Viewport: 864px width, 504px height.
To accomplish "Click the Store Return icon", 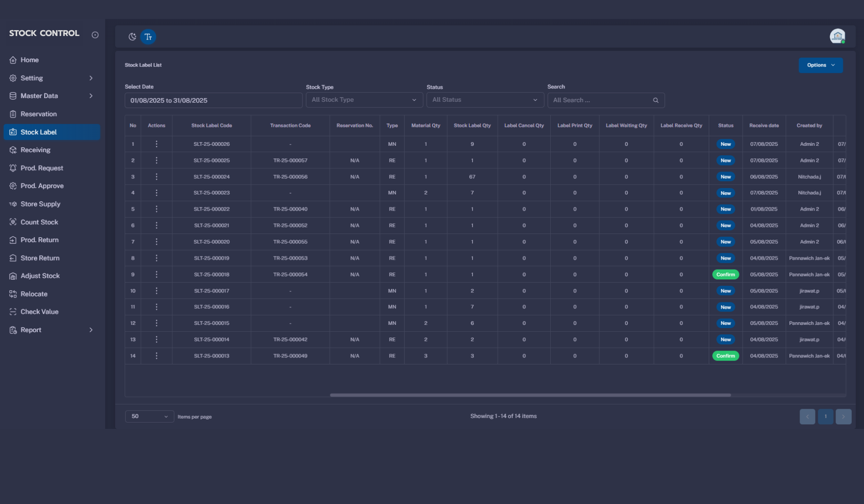I will [13, 258].
